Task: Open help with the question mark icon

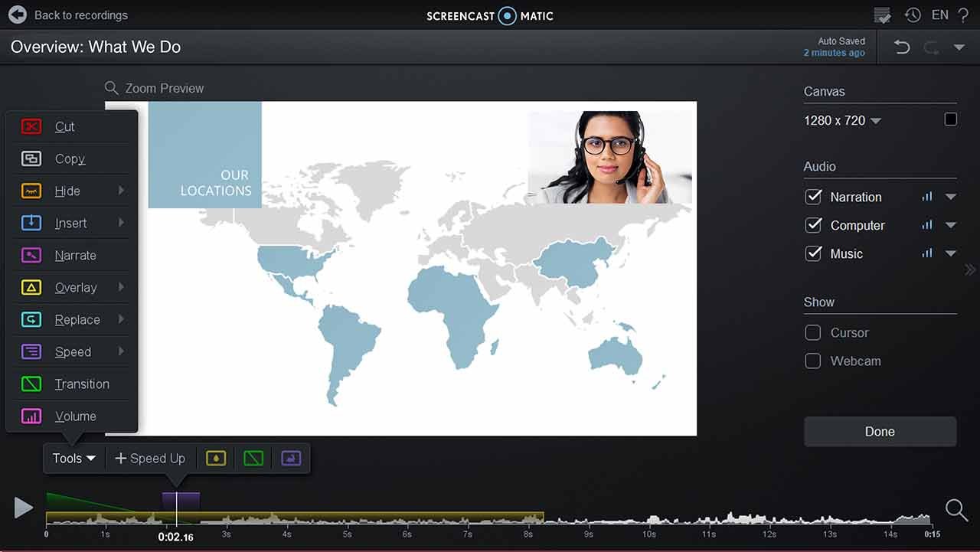Action: coord(963,15)
